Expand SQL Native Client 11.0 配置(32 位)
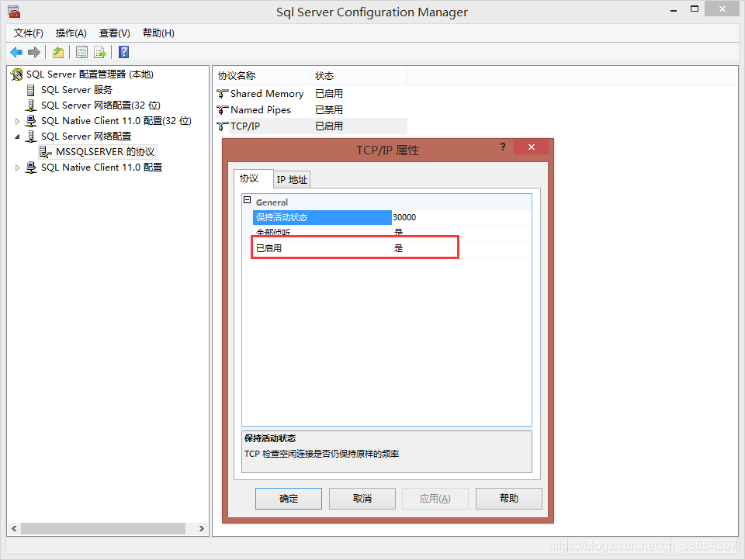745x560 pixels. point(18,121)
